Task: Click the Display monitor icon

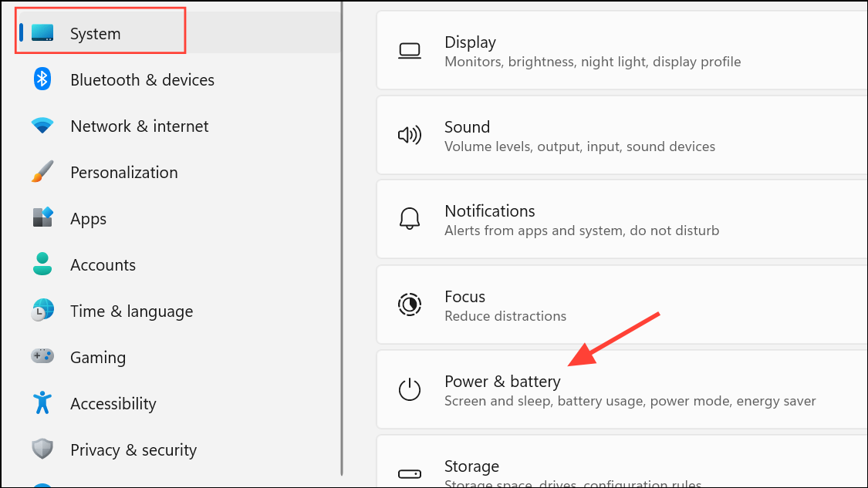Action: tap(409, 52)
